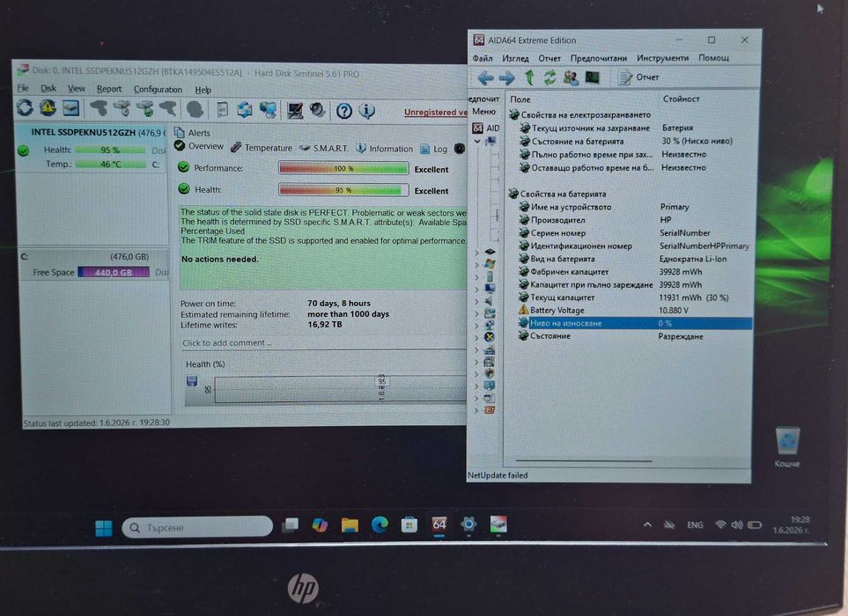The image size is (848, 616).
Task: Click the Health 95 % bar in Overview
Action: pos(343,190)
